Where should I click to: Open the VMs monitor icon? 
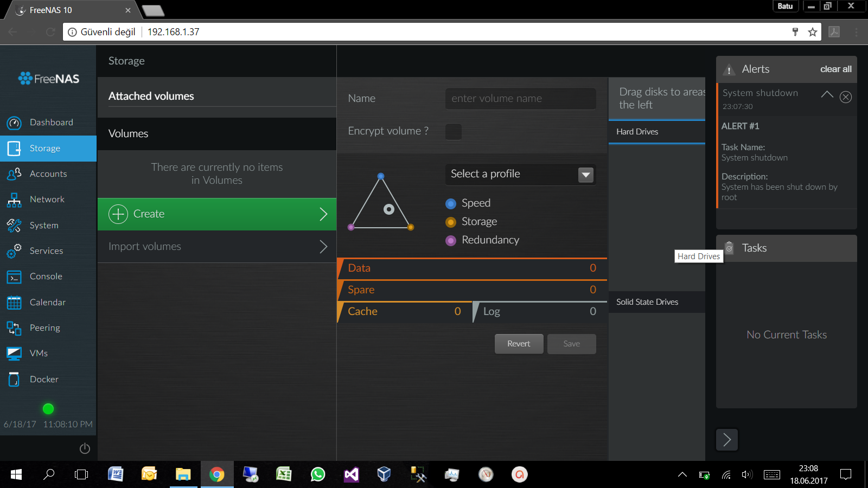[14, 354]
